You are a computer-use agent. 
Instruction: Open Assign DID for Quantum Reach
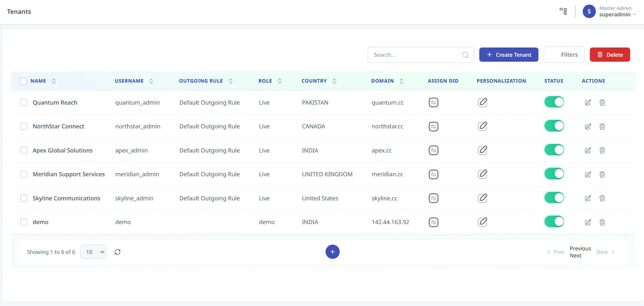[x=434, y=102]
